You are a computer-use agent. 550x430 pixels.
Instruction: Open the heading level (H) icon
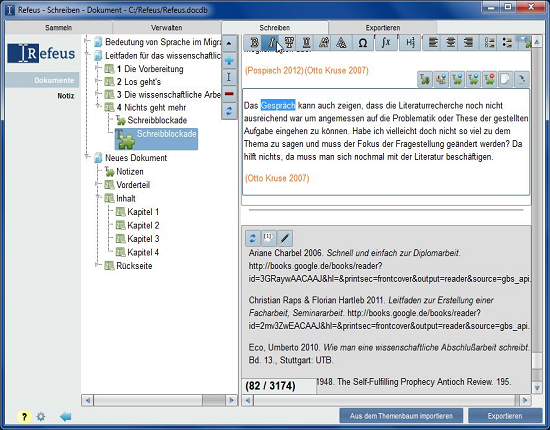410,43
